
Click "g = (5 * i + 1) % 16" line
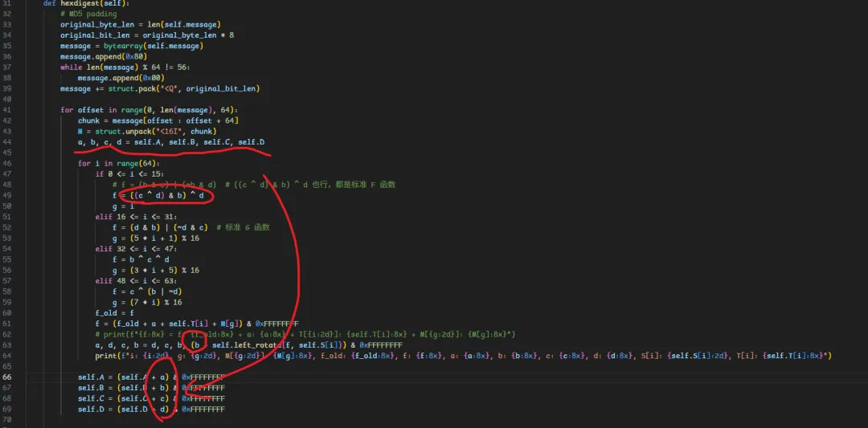pyautogui.click(x=156, y=238)
